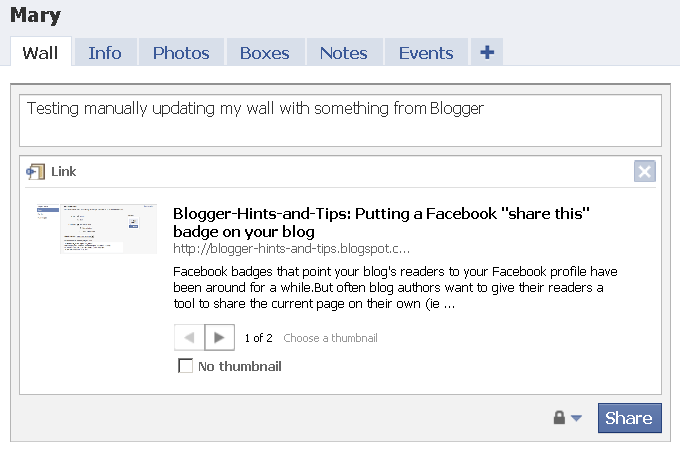The image size is (680, 451).
Task: Click the Link attachment icon
Action: (x=36, y=172)
